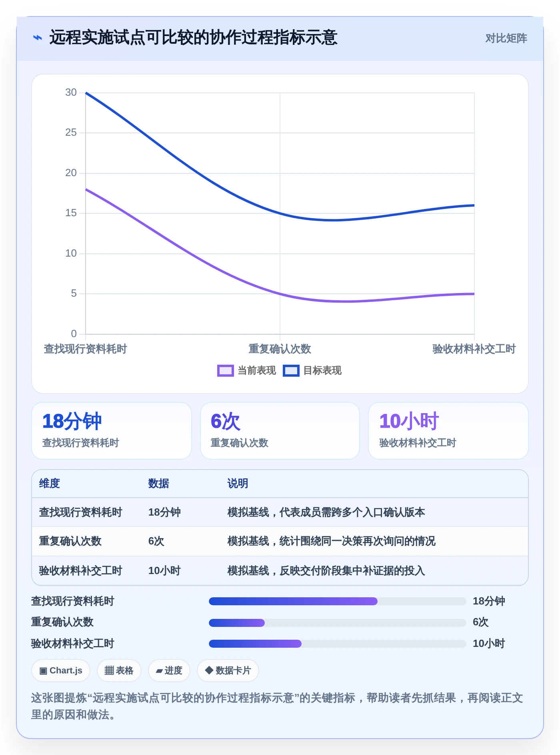Click the 对比矩阵 label in header
Image resolution: width=560 pixels, height=755 pixels.
click(506, 38)
